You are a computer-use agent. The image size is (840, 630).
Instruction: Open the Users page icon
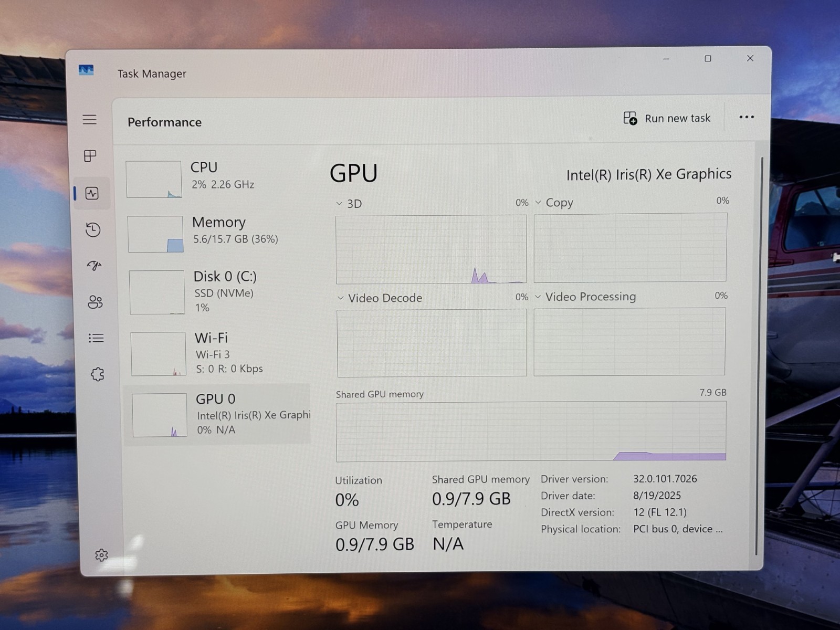(95, 302)
